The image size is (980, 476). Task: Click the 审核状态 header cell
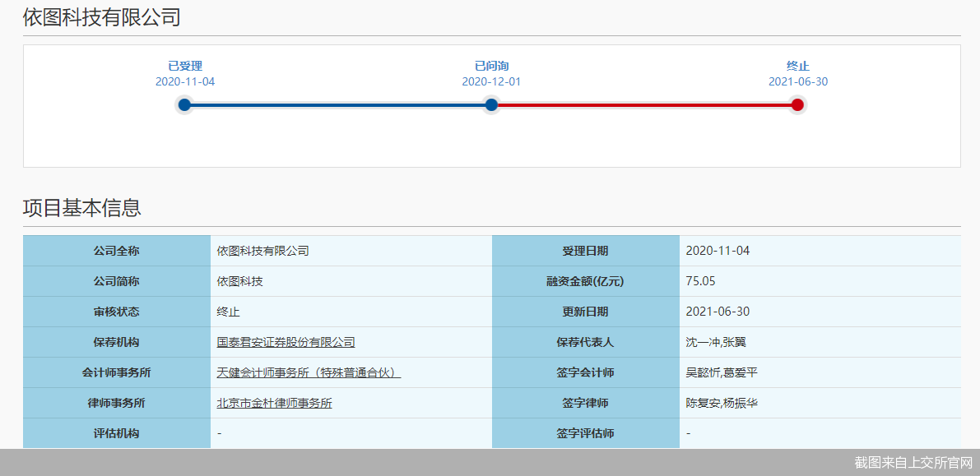117,312
